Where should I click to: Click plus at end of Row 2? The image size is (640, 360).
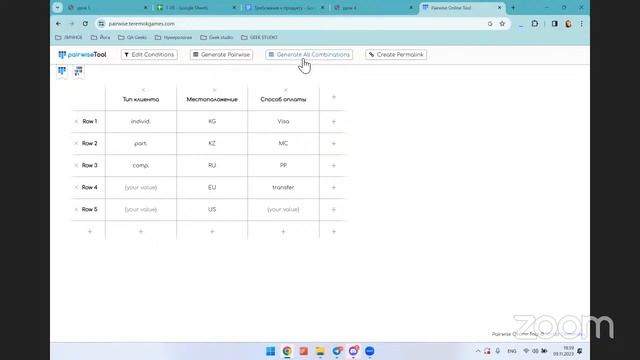click(334, 144)
